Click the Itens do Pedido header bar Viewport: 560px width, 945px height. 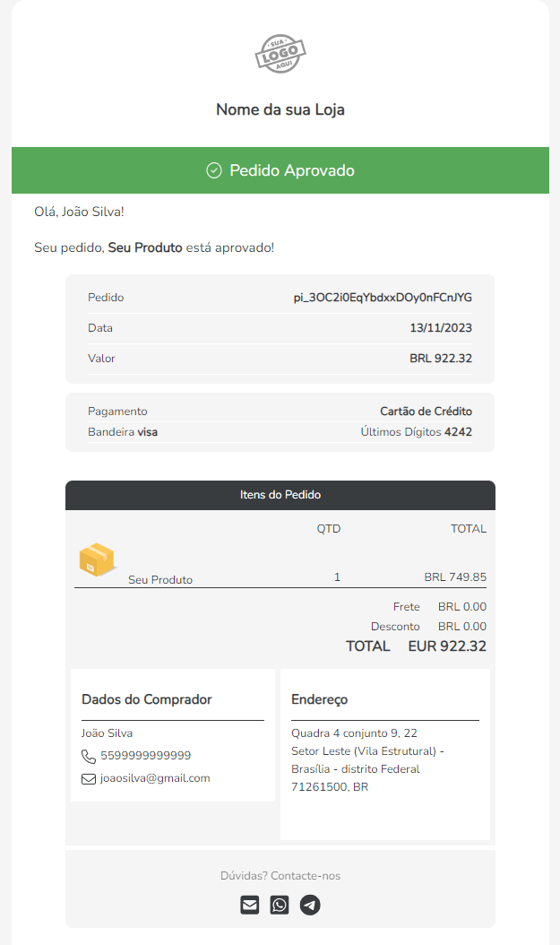click(280, 495)
